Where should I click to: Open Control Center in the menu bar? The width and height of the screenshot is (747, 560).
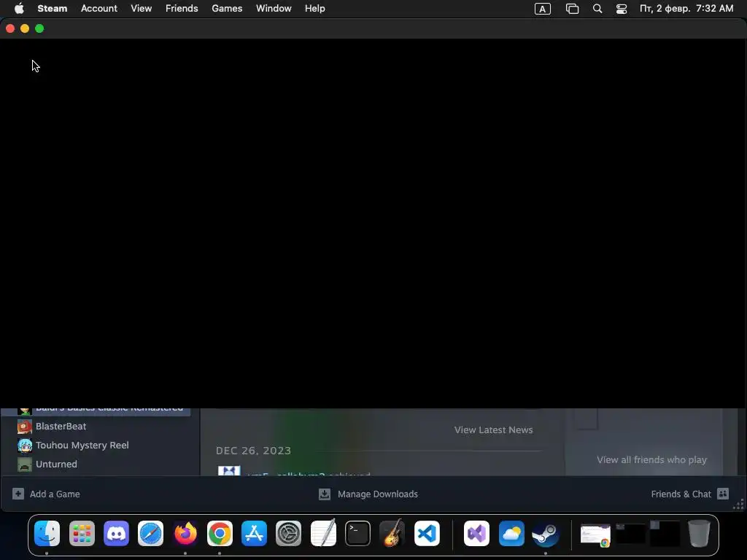point(622,9)
